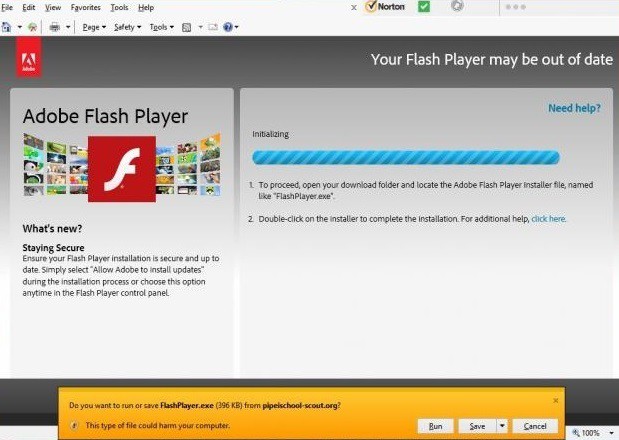Click the 'Initializing' status text

coord(270,134)
